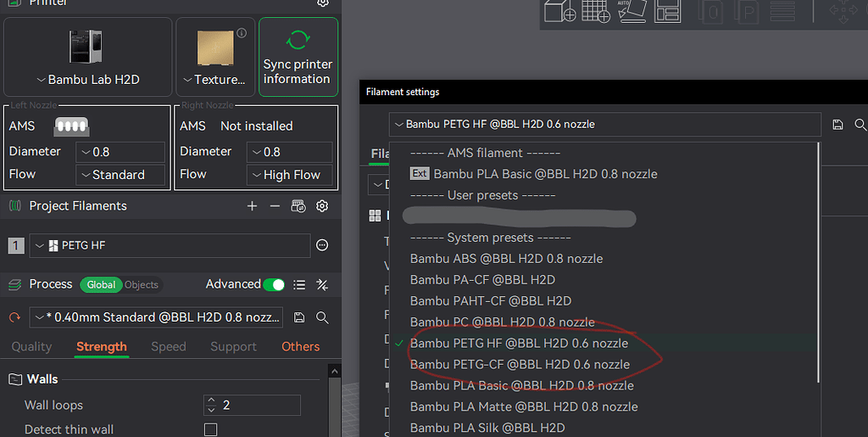Click the Add plate icon in top toolbar
This screenshot has width=868, height=437.
pyautogui.click(x=597, y=11)
